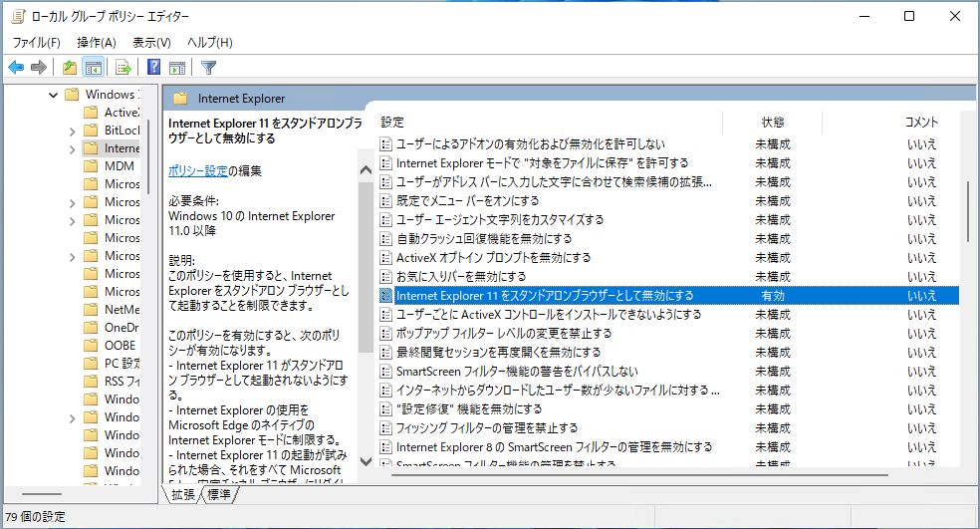The image size is (980, 529).
Task: Expand the BitLocker tree node
Action: tap(72, 132)
